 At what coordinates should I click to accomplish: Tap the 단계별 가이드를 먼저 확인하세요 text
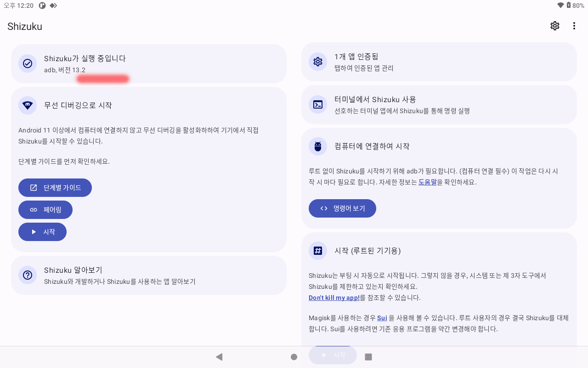[x=64, y=161]
